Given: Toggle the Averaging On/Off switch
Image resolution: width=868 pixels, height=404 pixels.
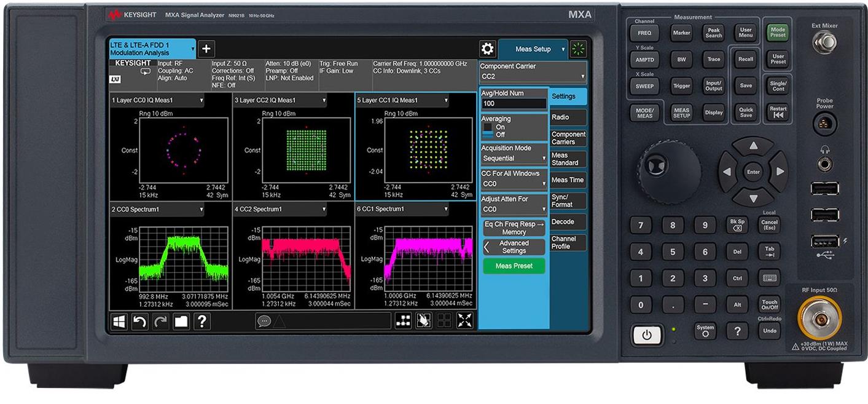Looking at the screenshot, I should tap(488, 130).
